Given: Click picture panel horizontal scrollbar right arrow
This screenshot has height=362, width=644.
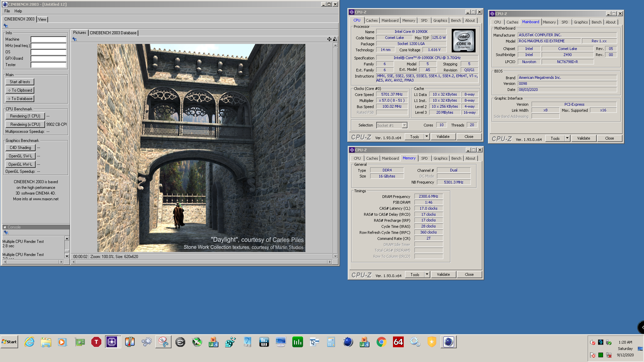Looking at the screenshot, I should click(x=330, y=262).
